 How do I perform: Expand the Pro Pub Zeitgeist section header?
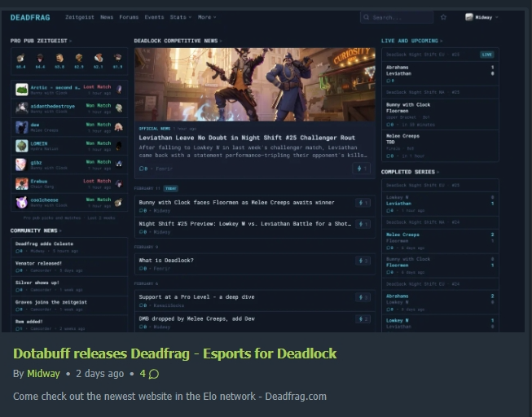click(x=41, y=41)
